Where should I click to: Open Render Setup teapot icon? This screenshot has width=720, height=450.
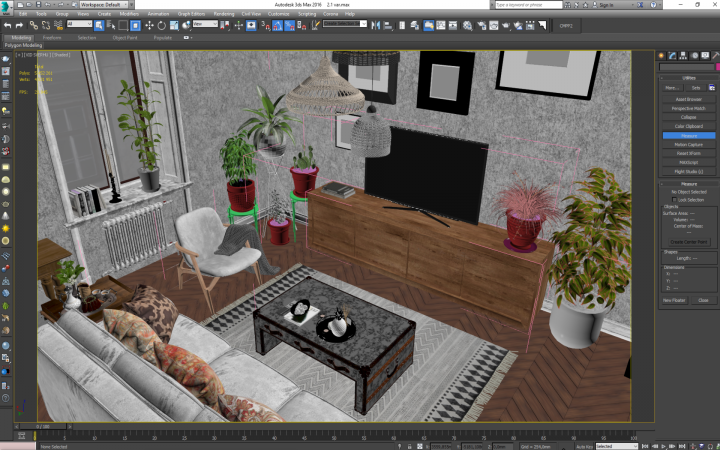pos(482,26)
